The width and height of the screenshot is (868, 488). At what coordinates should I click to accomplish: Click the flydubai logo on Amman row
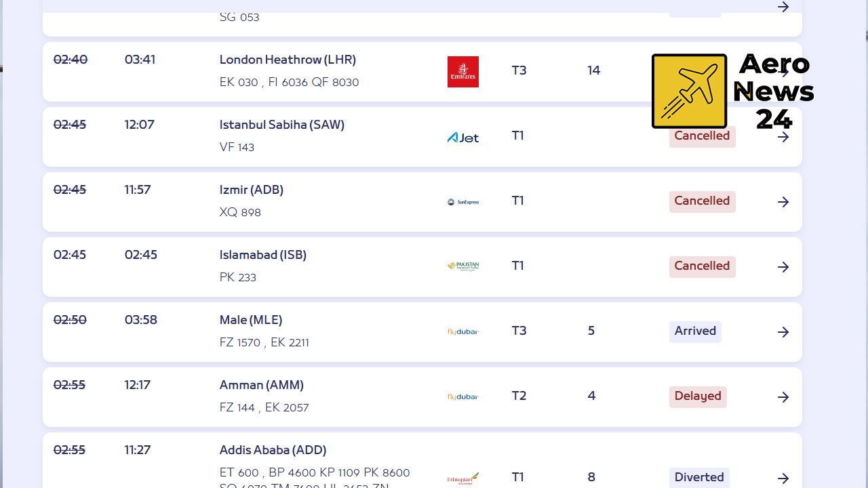(x=463, y=396)
